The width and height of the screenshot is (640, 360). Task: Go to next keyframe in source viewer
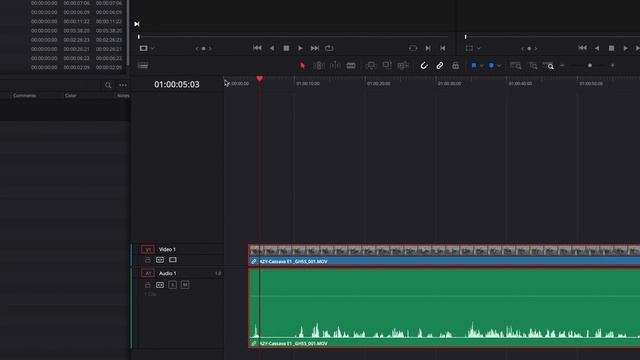pyautogui.click(x=210, y=49)
